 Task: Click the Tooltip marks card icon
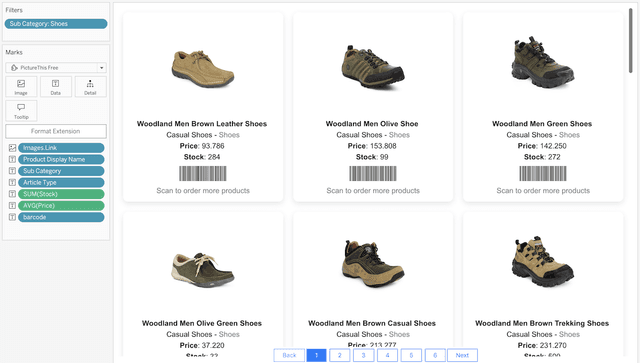coord(21,111)
